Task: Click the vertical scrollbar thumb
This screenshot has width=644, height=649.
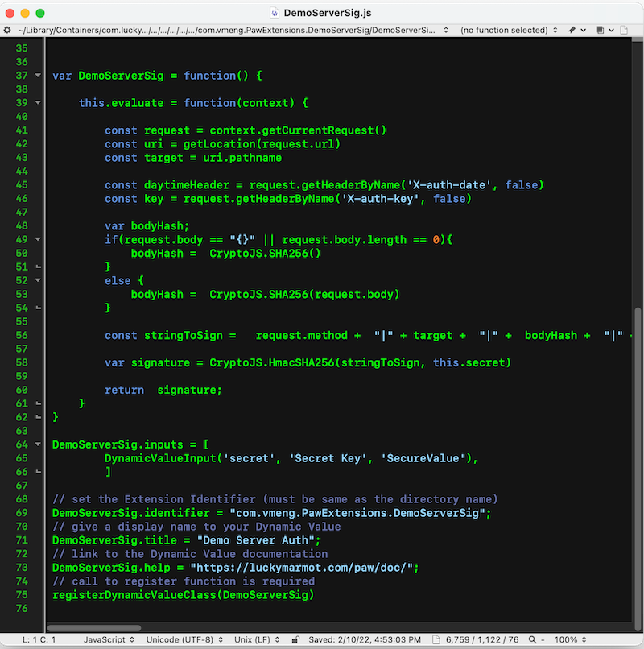Action: tap(638, 468)
